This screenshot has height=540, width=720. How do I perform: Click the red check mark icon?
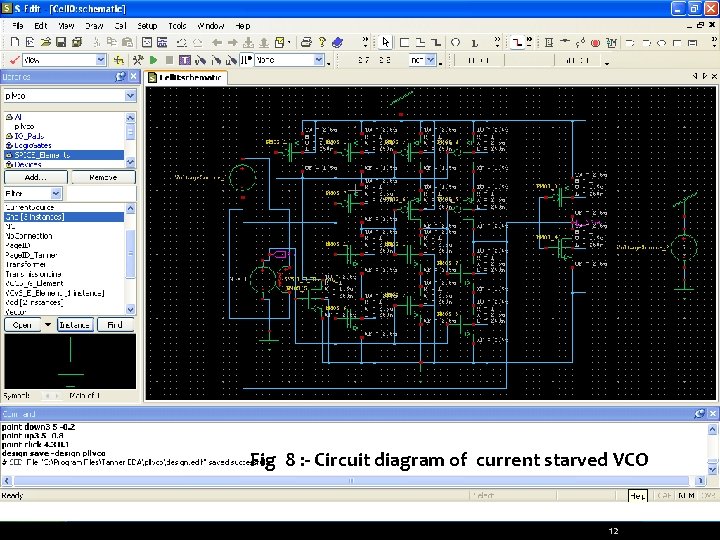coord(15,60)
